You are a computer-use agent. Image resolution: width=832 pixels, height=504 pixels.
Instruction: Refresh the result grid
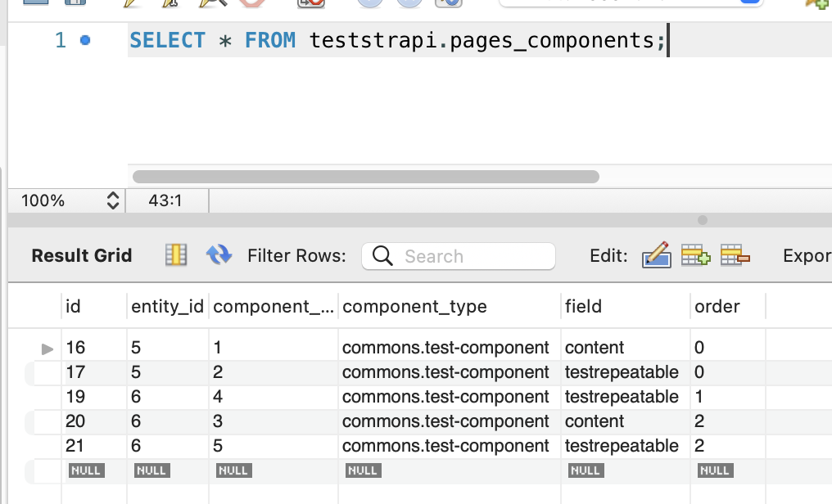pyautogui.click(x=219, y=254)
